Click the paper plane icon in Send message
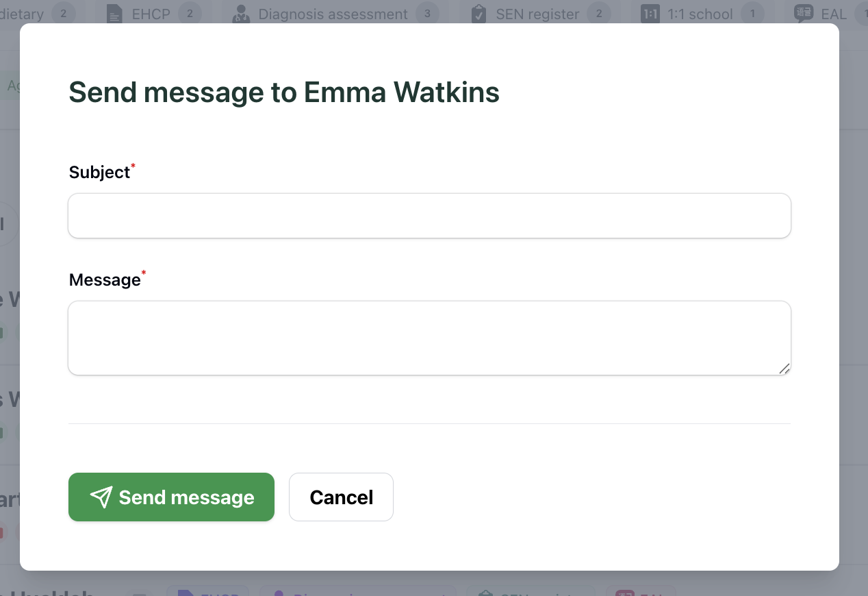The height and width of the screenshot is (596, 868). 101,497
